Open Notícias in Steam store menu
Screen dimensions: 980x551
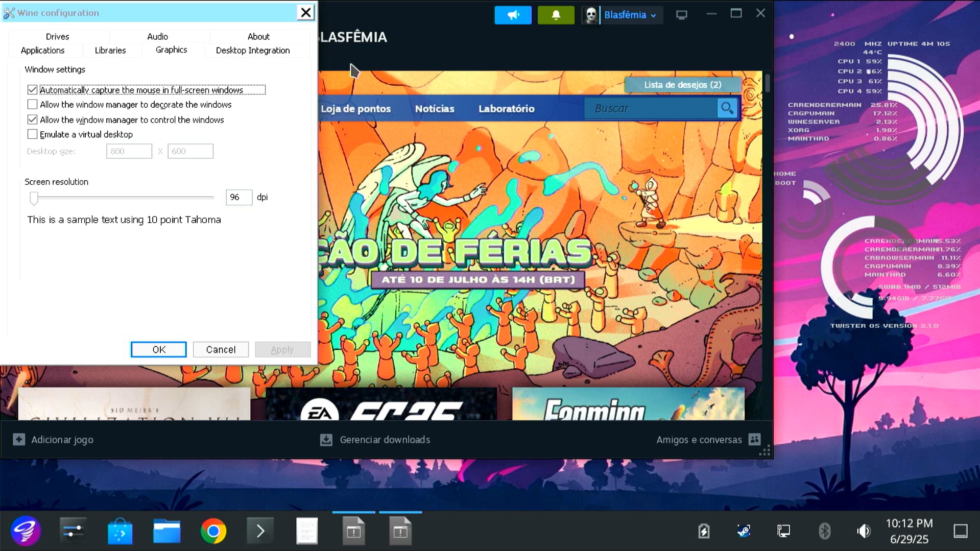435,108
